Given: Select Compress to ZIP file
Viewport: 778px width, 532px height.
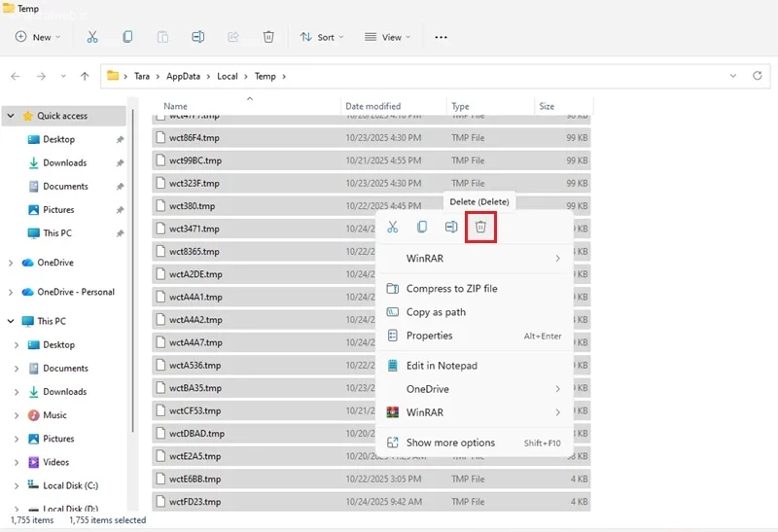Looking at the screenshot, I should (x=451, y=289).
